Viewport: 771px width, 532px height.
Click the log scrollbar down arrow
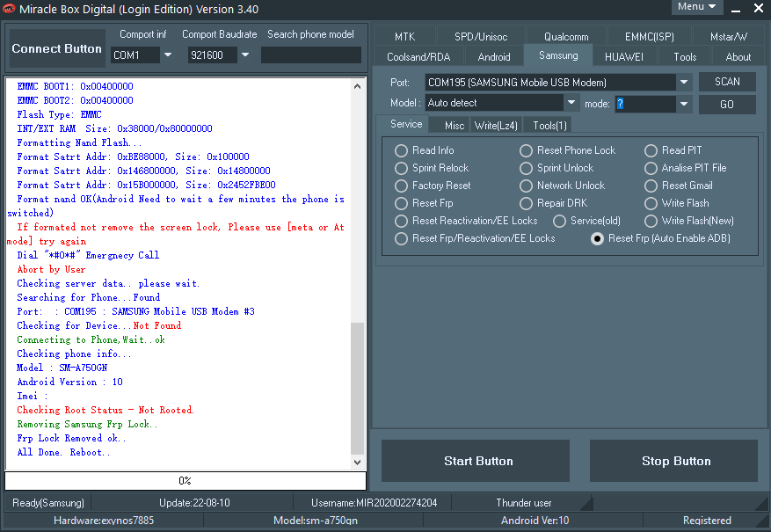click(358, 463)
